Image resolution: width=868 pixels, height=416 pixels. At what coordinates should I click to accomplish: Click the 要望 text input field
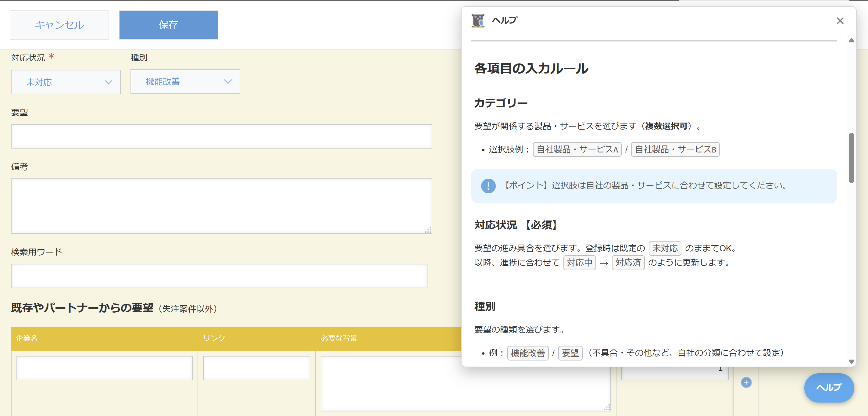point(221,136)
